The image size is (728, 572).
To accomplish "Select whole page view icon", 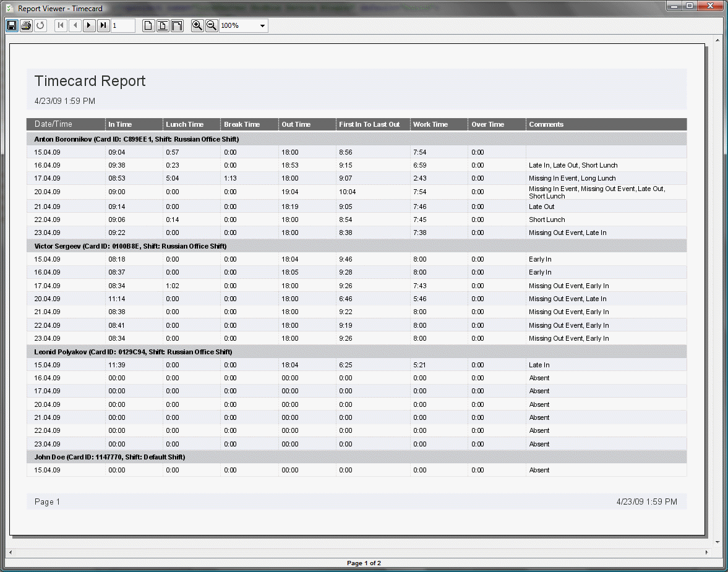I will [148, 25].
